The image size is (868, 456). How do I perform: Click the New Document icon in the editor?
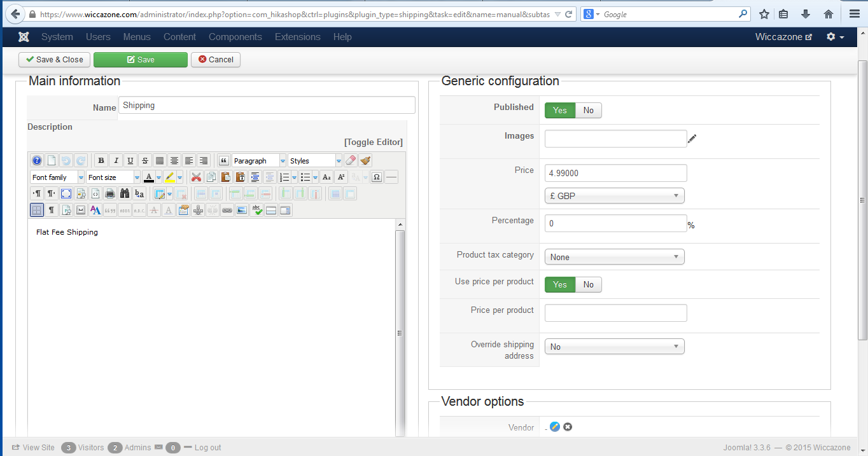(51, 161)
